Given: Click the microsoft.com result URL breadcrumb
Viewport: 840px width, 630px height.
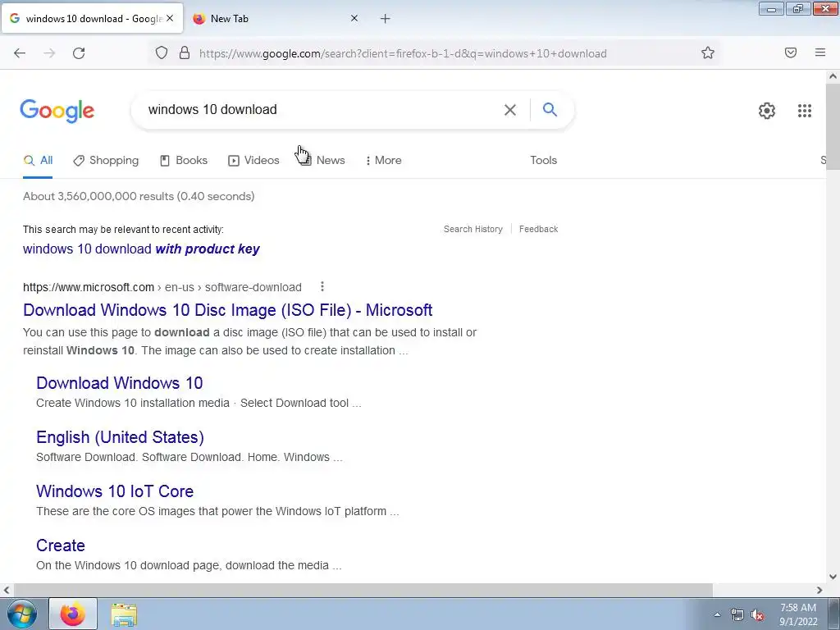Looking at the screenshot, I should point(162,287).
